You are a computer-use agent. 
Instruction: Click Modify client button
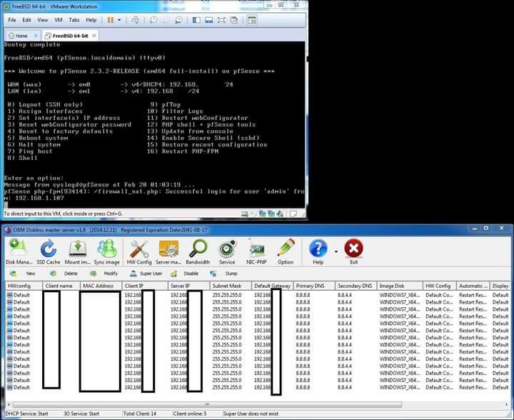104,274
